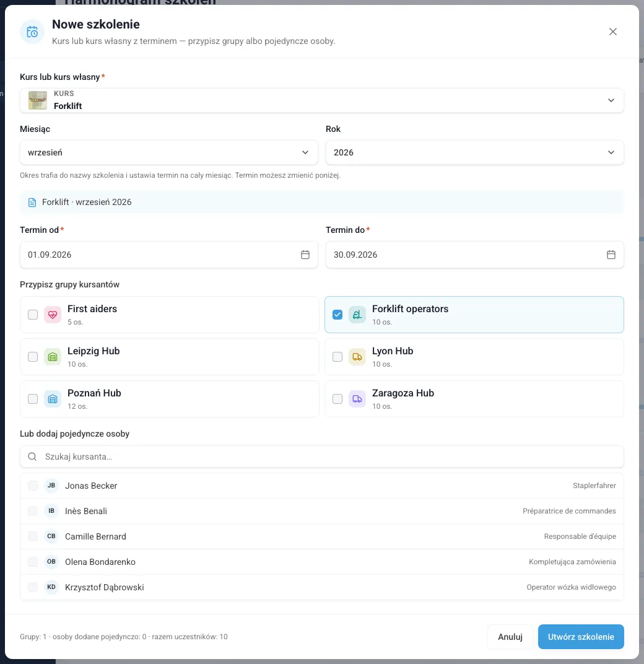
Task: Open the Rok dropdown showing 2026
Action: [x=474, y=152]
